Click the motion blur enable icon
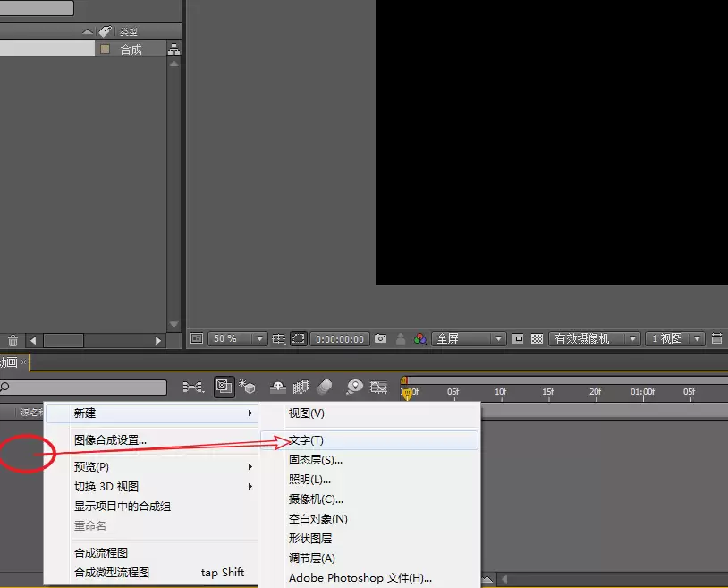The width and height of the screenshot is (728, 588). 325,387
